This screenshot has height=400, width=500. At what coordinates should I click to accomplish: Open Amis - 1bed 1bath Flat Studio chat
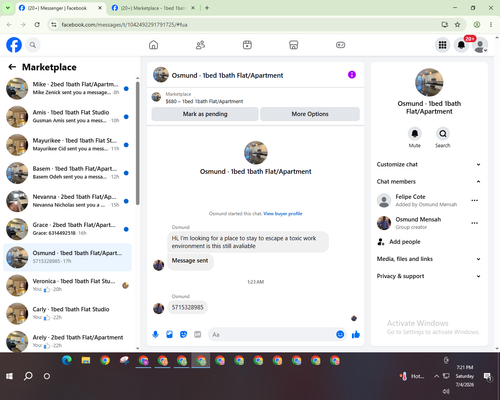click(x=67, y=117)
